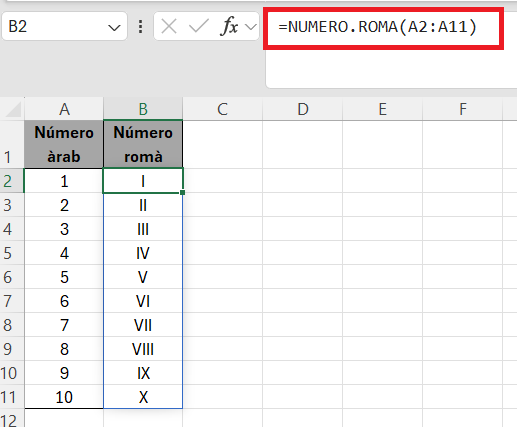Select row 8 header
The image size is (517, 427).
coord(12,325)
